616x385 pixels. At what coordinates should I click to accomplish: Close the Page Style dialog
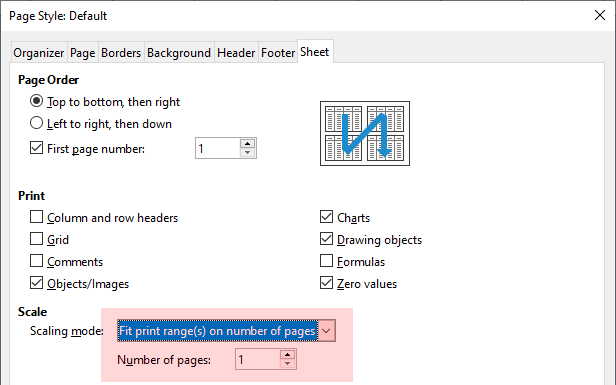click(x=600, y=15)
